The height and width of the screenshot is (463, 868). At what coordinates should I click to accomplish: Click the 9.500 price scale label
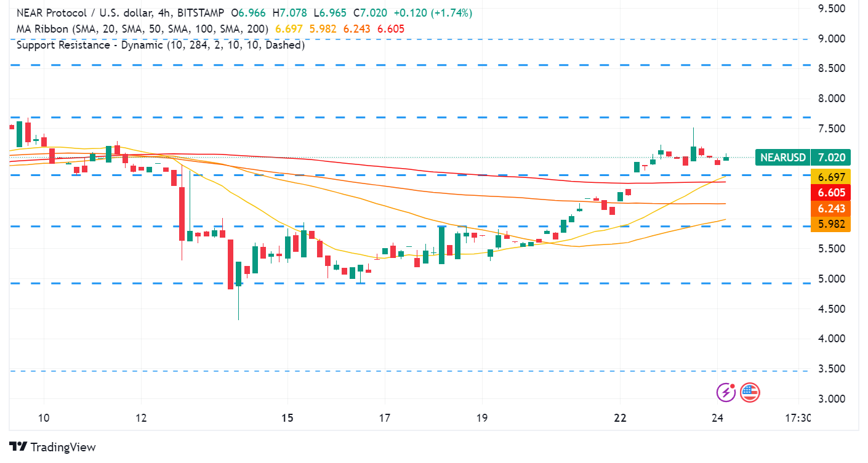[831, 9]
